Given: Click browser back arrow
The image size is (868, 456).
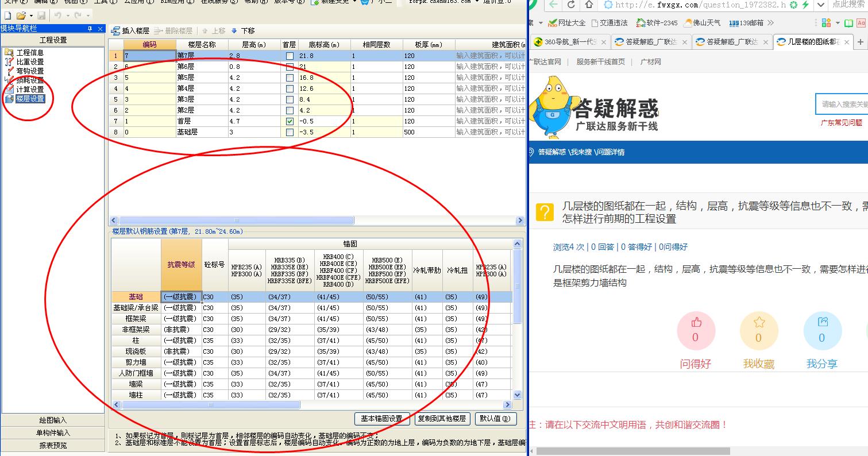Looking at the screenshot, I should 553,5.
